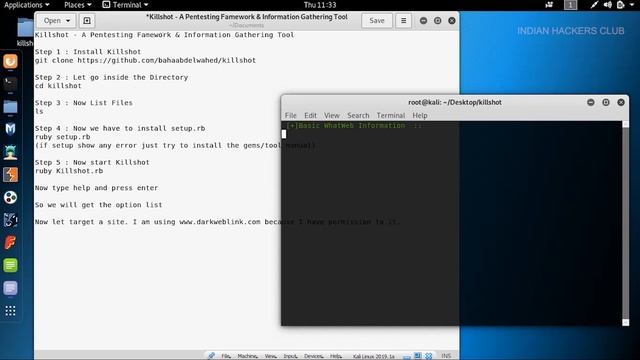Open the red F dock application
Viewport: 640px width, 360px height.
click(10, 243)
